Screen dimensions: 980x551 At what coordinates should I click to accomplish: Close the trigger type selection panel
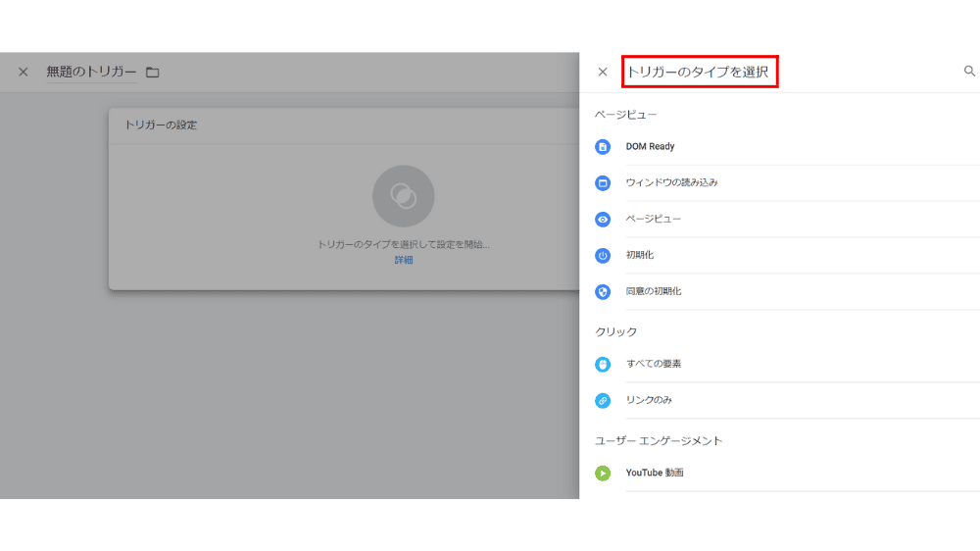(603, 72)
